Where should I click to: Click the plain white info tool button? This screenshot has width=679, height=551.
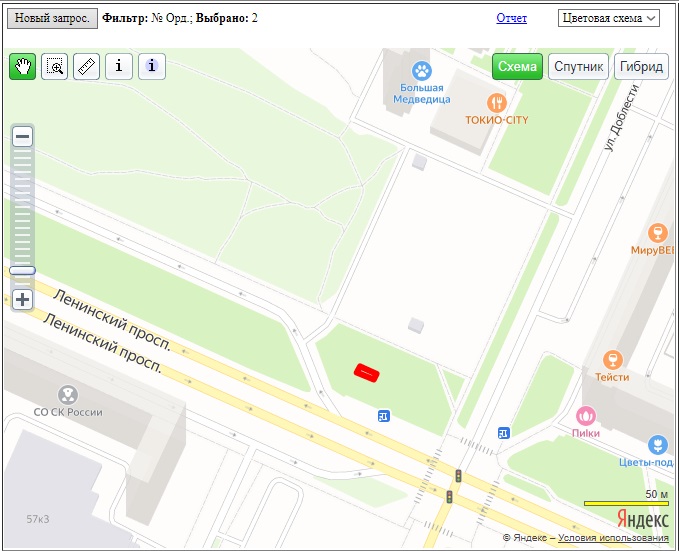(119, 67)
